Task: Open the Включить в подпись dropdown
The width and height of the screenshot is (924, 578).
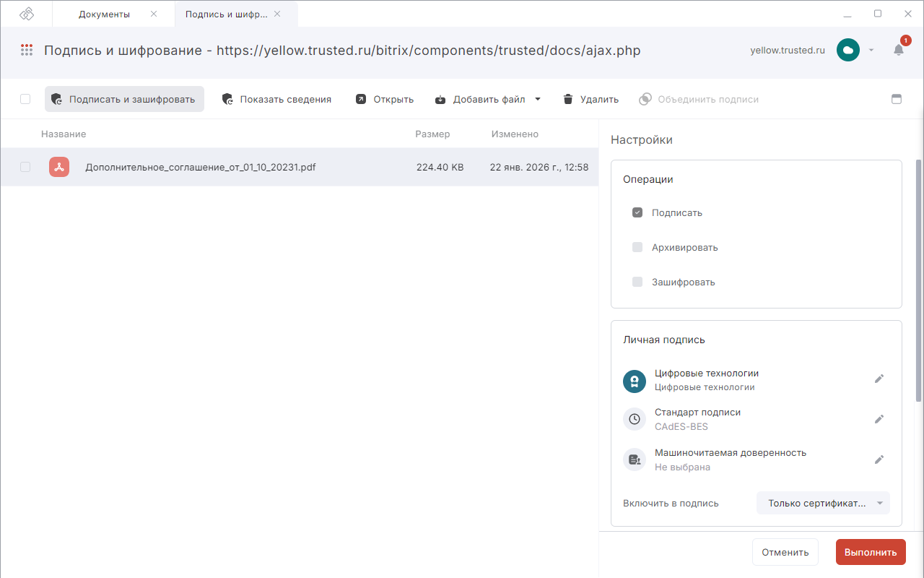Action: tap(823, 503)
